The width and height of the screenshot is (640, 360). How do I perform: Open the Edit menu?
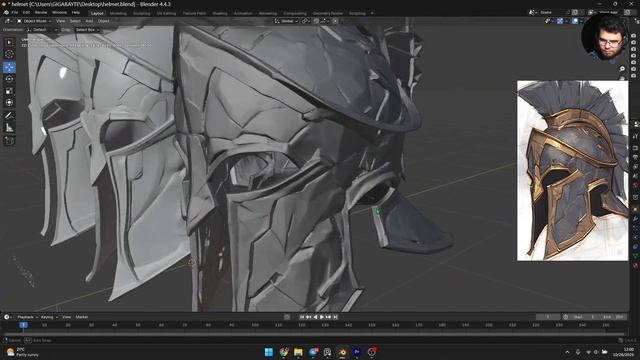pyautogui.click(x=26, y=13)
